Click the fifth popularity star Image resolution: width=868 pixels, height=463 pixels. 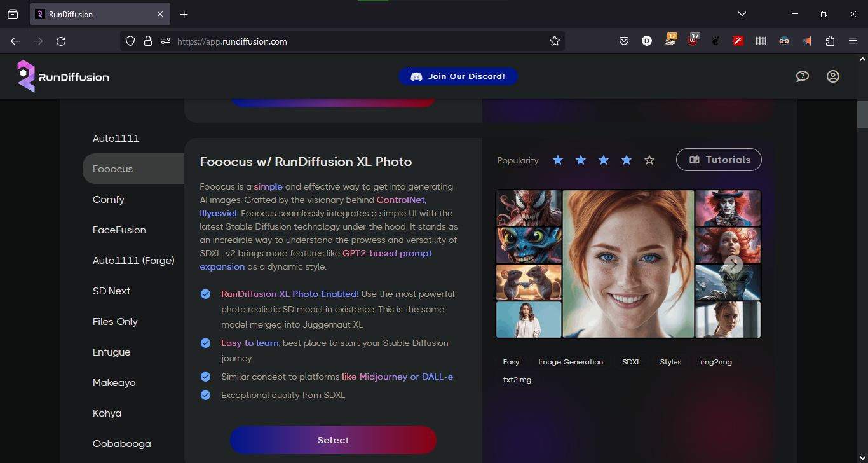[649, 160]
